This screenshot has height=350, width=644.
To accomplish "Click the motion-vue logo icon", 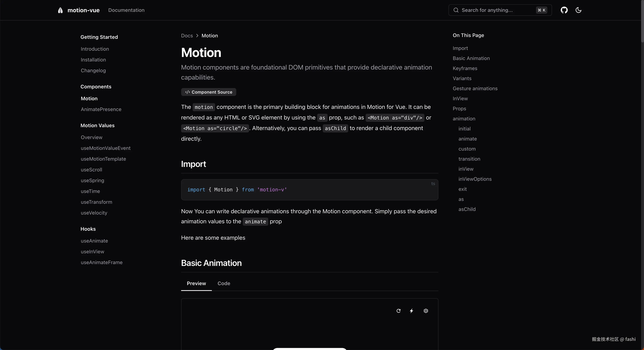I will tap(60, 10).
